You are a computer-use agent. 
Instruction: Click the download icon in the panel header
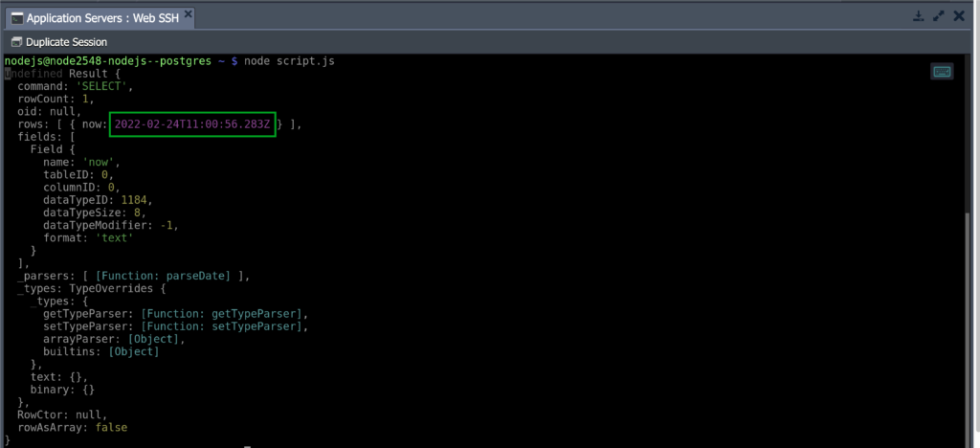coord(918,16)
